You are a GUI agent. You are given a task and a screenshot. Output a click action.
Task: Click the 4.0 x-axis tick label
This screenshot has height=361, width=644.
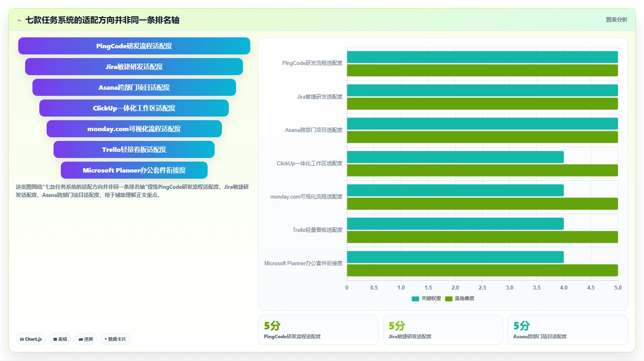(x=564, y=288)
